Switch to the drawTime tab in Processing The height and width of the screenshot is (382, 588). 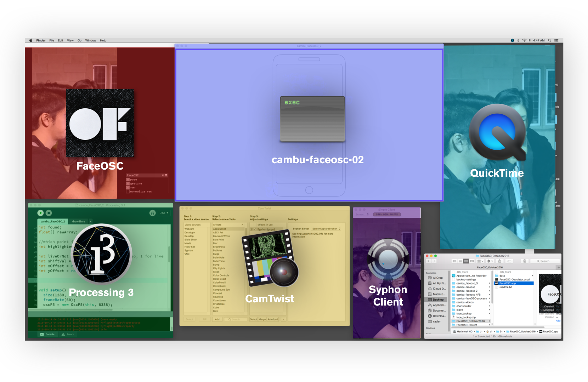(x=79, y=221)
